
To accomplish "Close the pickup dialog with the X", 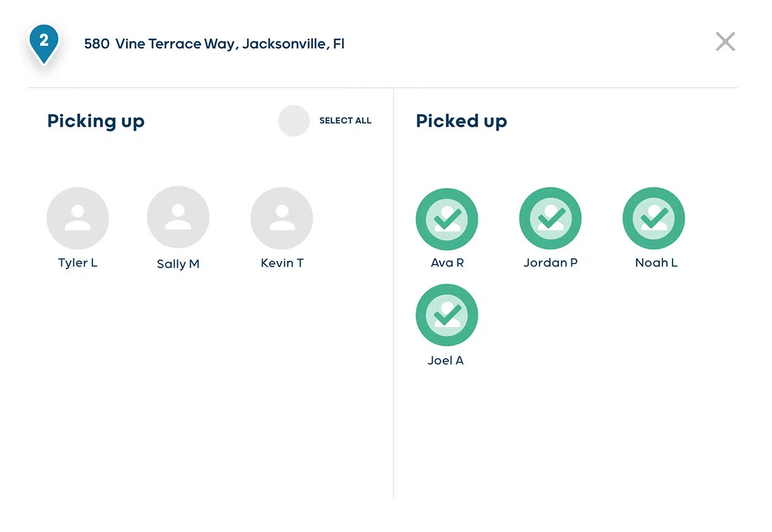I will click(725, 42).
